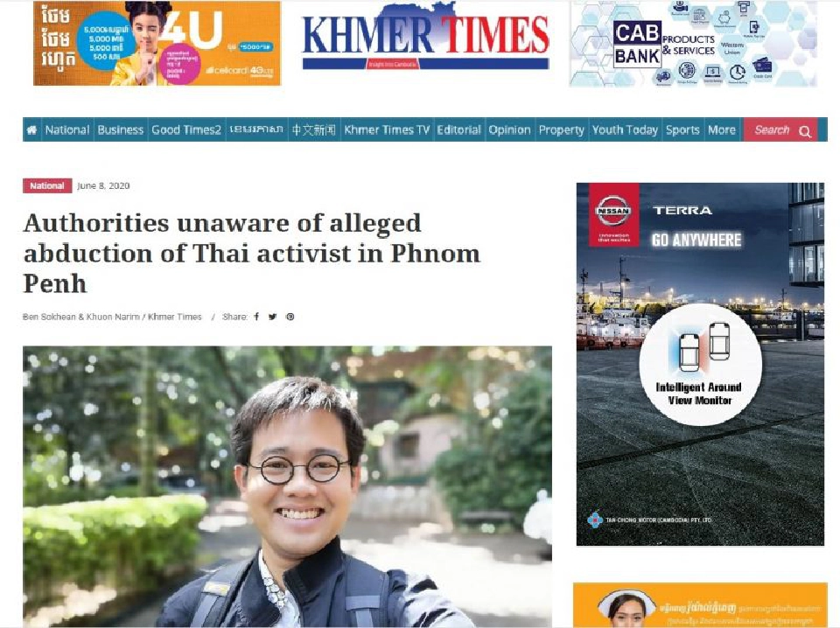Share article via Twitter icon
The height and width of the screenshot is (628, 840).
click(x=273, y=317)
